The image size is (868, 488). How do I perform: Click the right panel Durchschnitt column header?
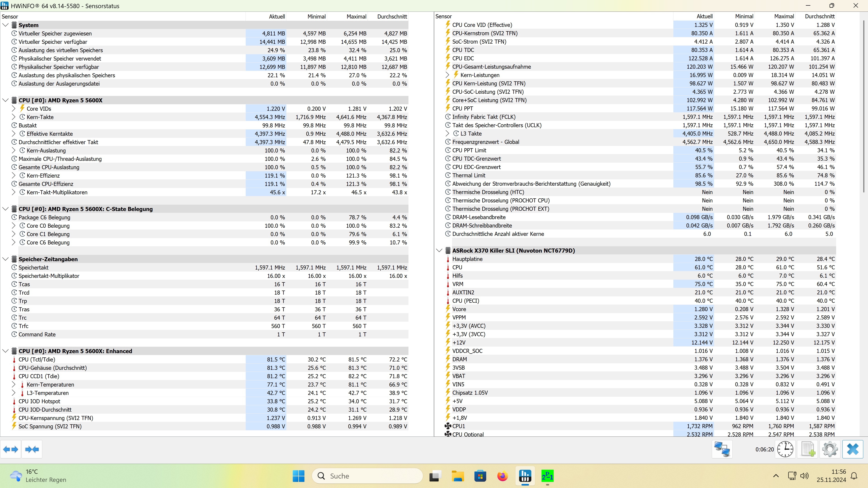pos(815,16)
